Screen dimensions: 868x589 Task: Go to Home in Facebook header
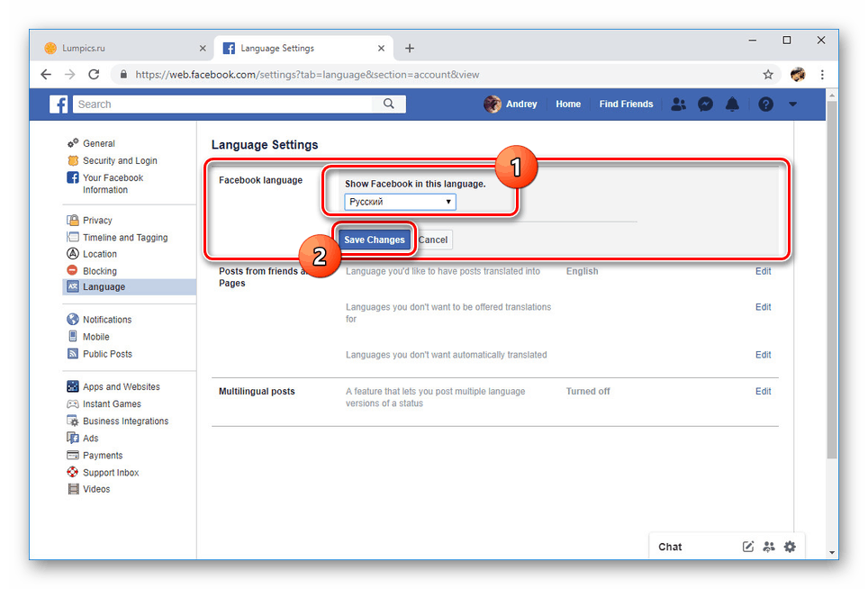click(x=568, y=104)
